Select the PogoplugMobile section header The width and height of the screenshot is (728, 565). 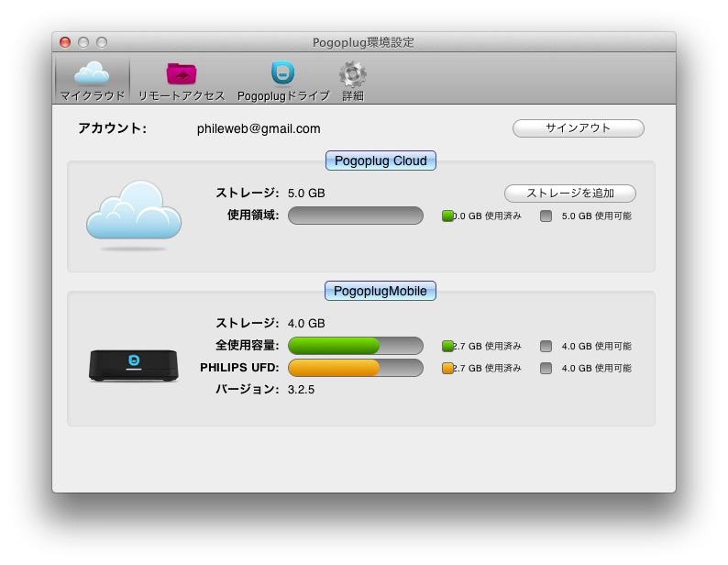point(381,291)
